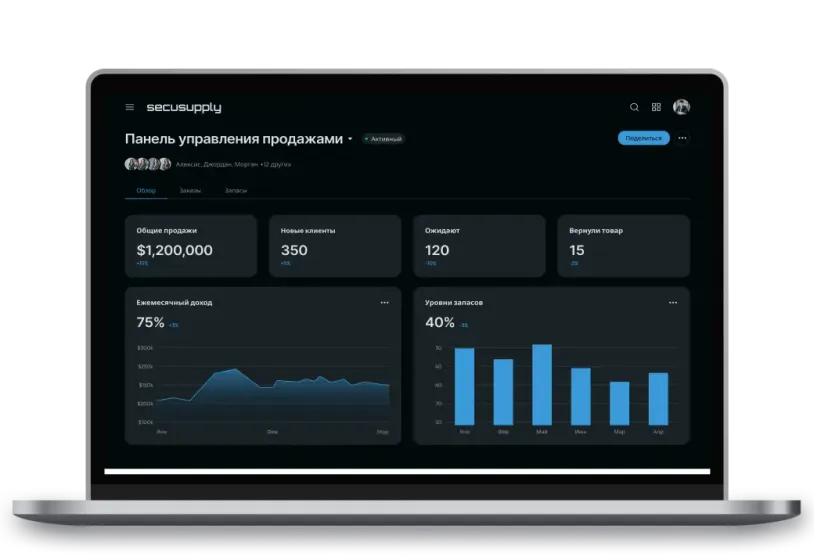This screenshot has width=814, height=557.
Task: Switch to the Обзор tab
Action: 146,190
